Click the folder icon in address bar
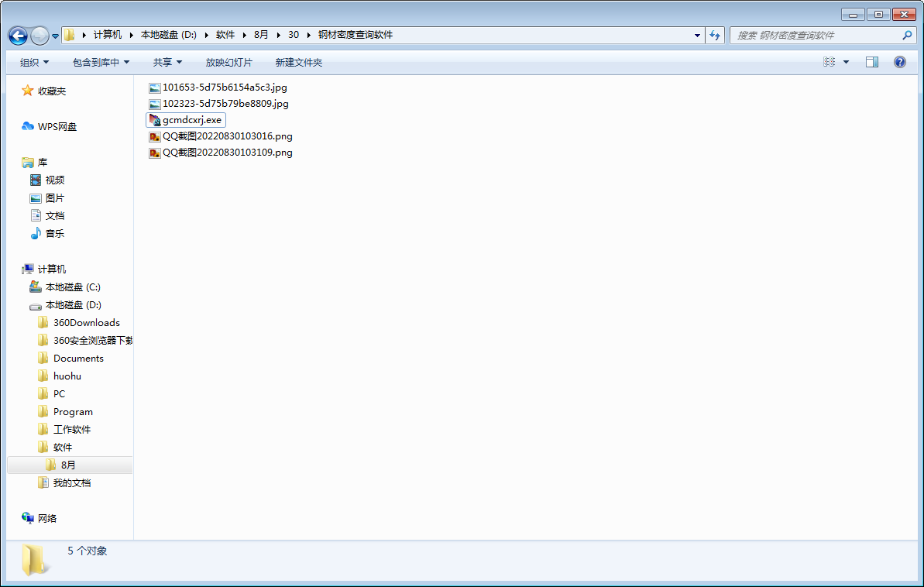The width and height of the screenshot is (924, 587). tap(70, 36)
